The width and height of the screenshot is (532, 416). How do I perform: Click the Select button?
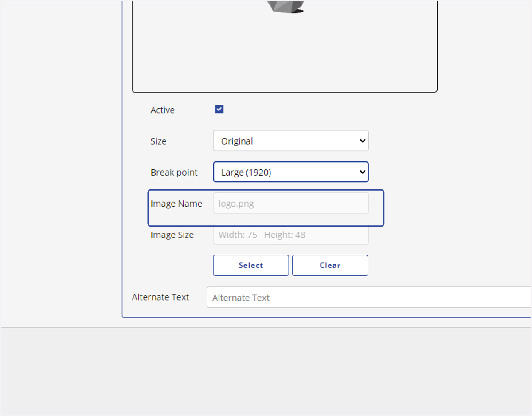click(x=251, y=265)
